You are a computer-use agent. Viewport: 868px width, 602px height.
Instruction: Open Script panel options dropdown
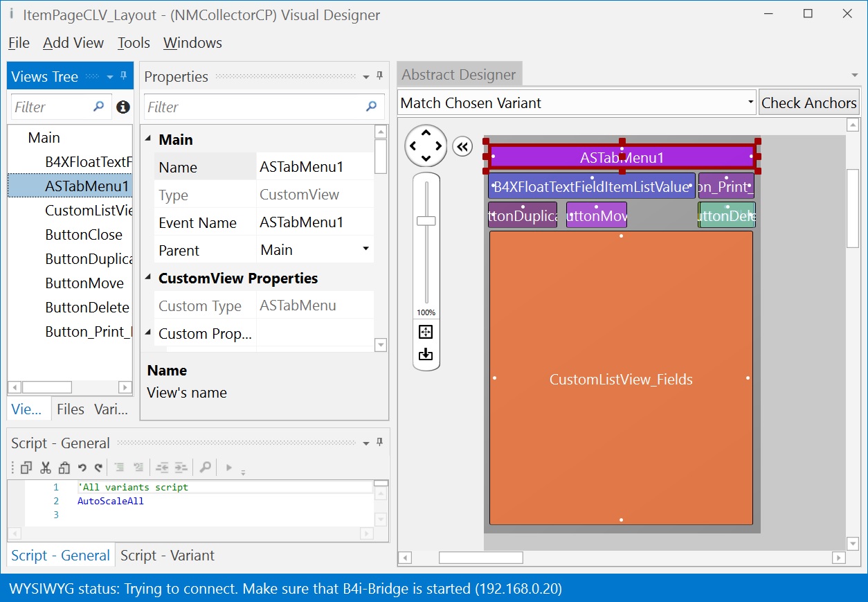click(366, 443)
